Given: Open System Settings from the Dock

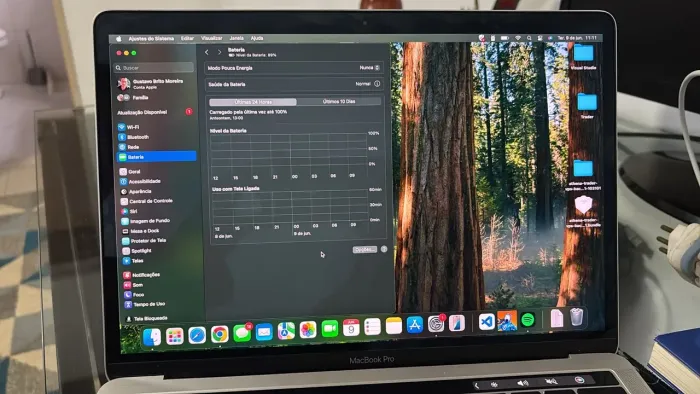Looking at the screenshot, I should (x=436, y=324).
